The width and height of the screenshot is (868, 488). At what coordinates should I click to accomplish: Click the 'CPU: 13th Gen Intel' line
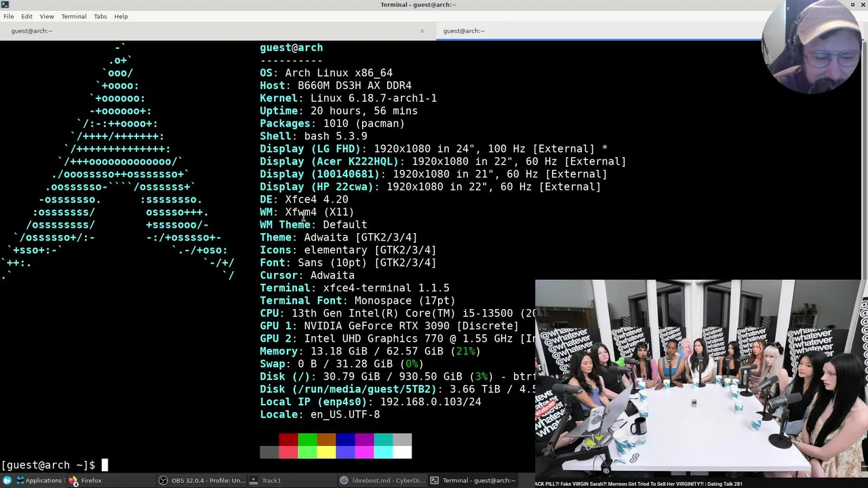coord(397,313)
